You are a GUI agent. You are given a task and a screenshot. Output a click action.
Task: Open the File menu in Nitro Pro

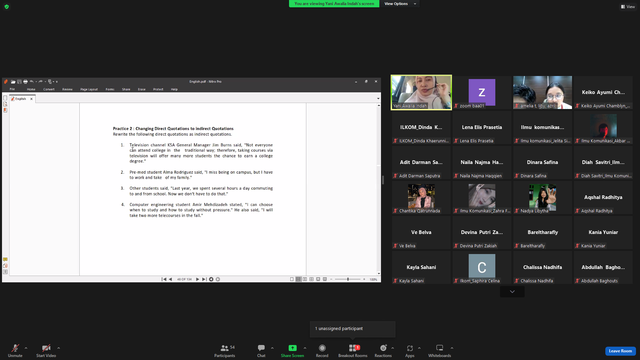(x=12, y=89)
